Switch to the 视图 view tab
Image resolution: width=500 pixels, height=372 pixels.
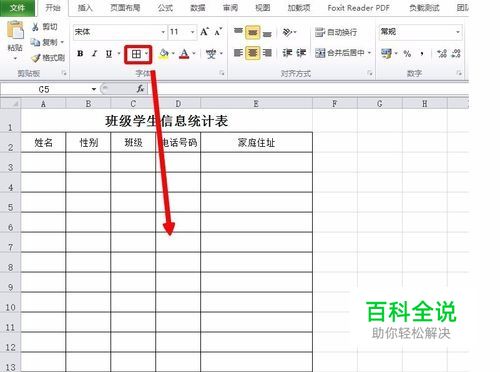coord(263,8)
